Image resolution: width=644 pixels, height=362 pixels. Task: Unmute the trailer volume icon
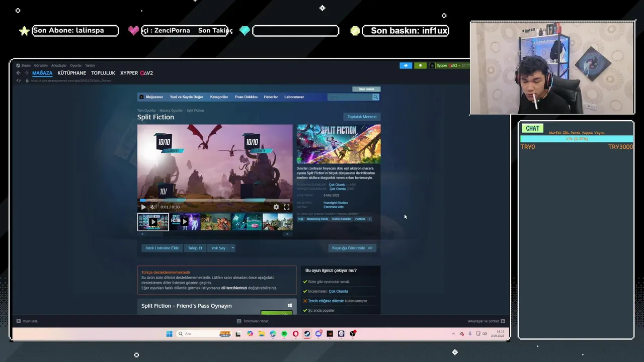(153, 207)
